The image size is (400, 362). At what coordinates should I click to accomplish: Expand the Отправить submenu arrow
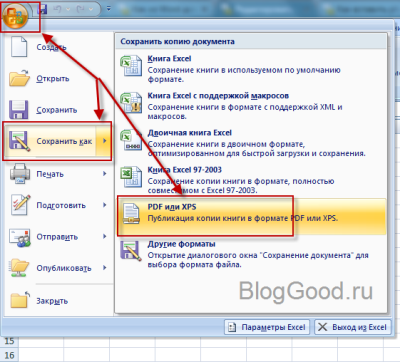[x=105, y=236]
